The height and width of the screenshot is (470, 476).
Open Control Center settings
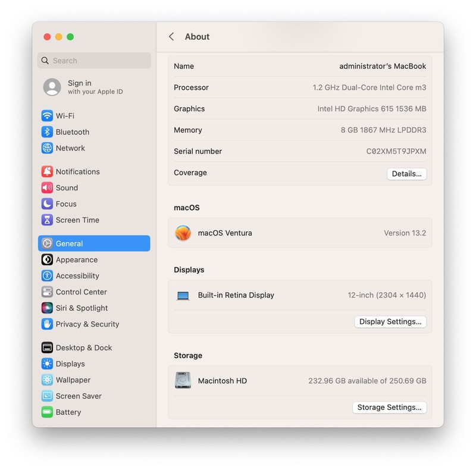pos(94,292)
